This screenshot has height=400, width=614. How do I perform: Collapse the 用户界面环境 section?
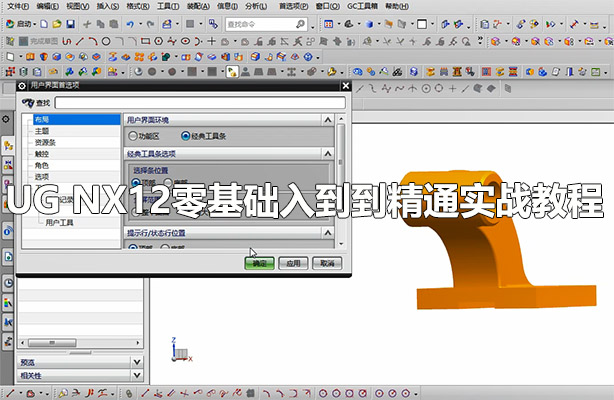point(326,120)
